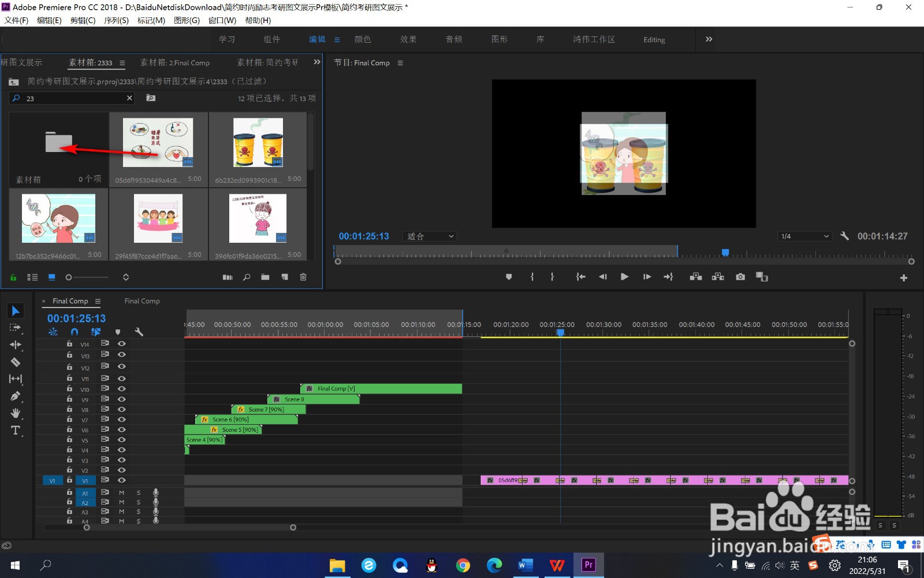Toggle insert sequences as nests button
The image size is (924, 578).
coord(53,332)
